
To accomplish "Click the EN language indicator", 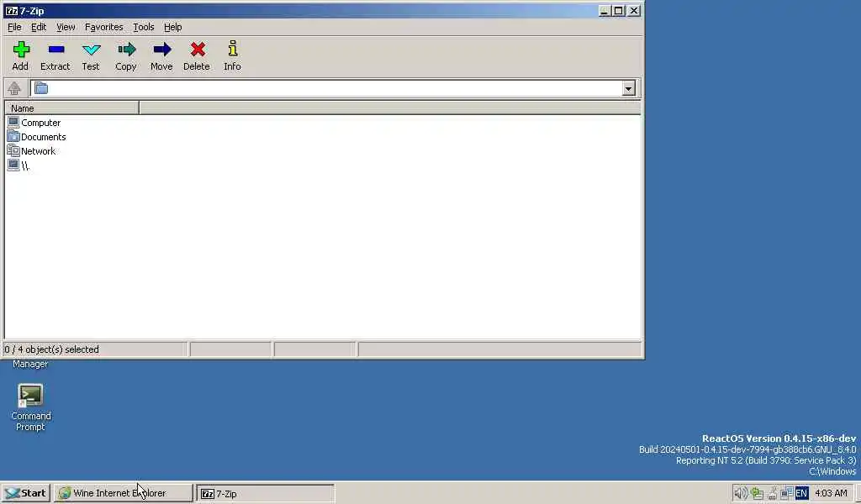I will (x=801, y=493).
